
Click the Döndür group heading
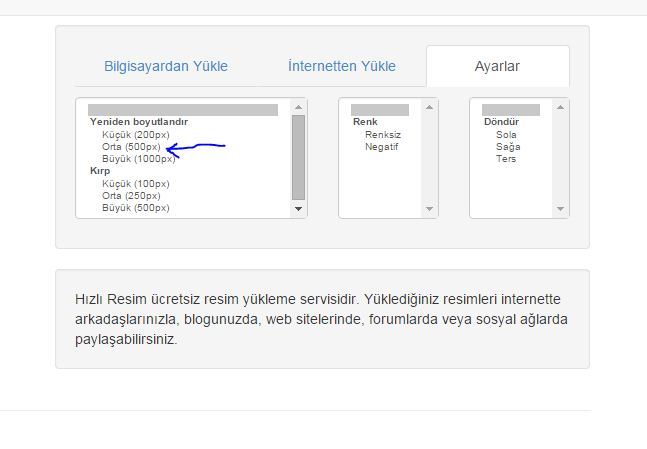501,122
